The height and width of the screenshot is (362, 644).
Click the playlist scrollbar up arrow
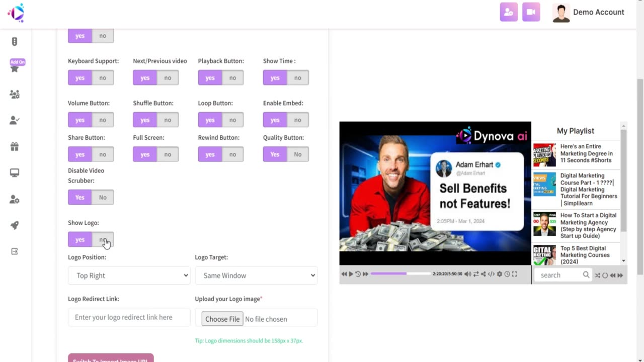point(623,126)
